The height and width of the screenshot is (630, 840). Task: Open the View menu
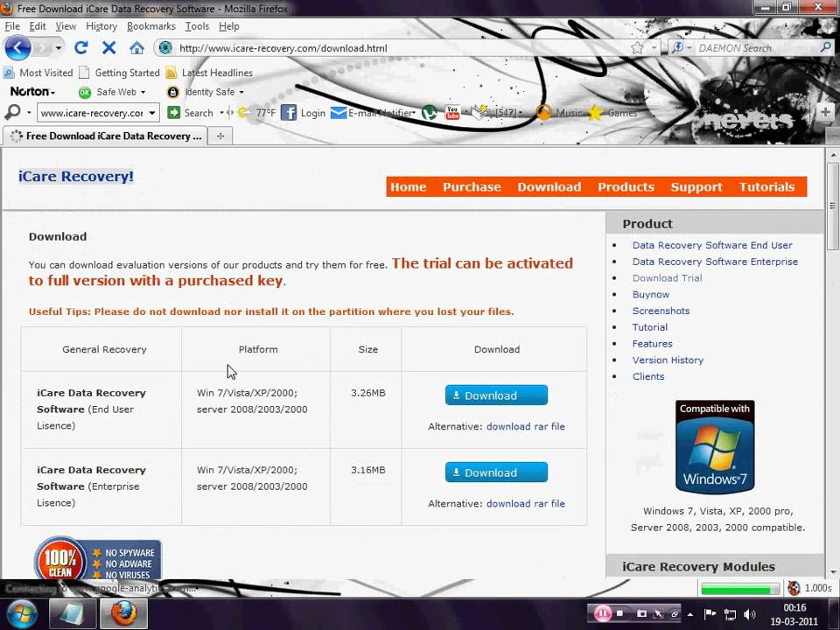[x=66, y=25]
